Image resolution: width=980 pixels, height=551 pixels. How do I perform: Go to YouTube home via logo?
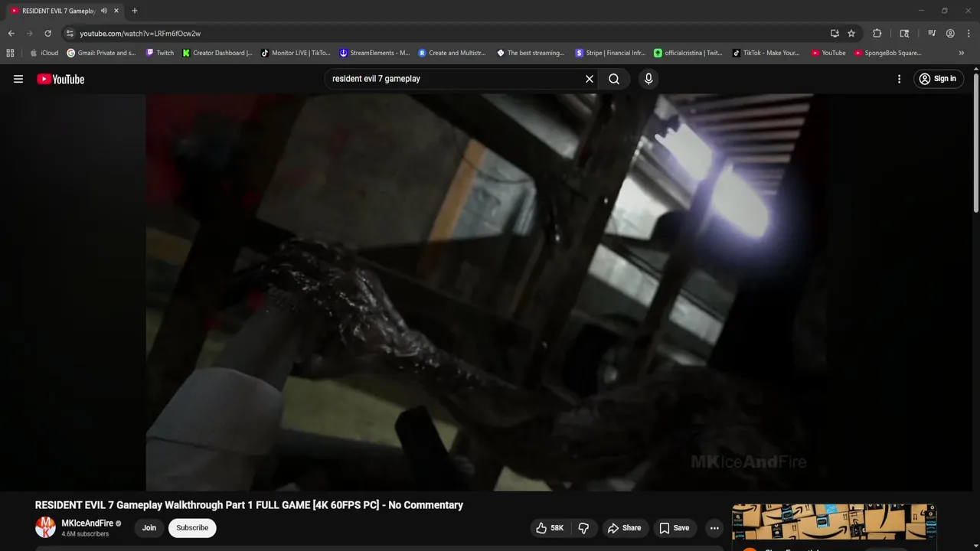60,79
